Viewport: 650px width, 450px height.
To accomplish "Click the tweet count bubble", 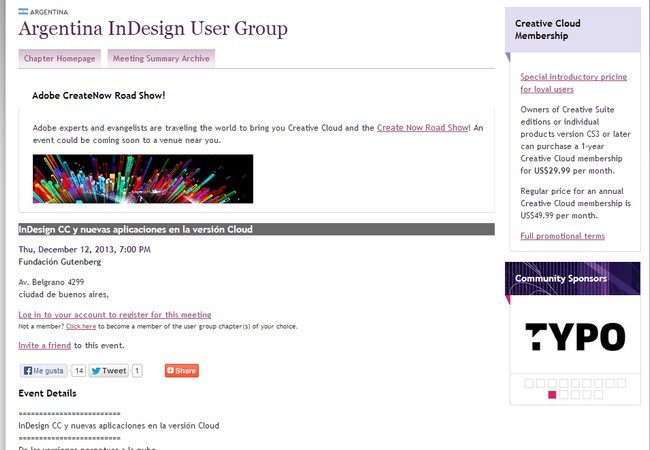I will (x=137, y=370).
